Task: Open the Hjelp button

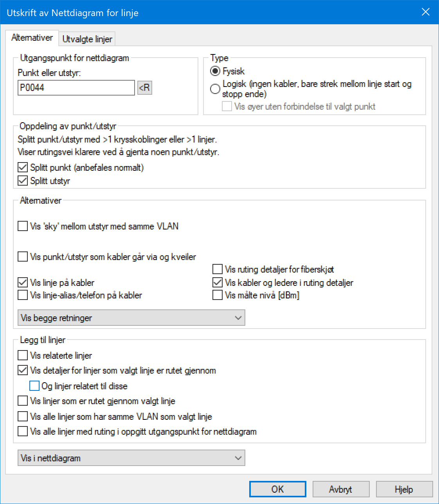Action: [404, 489]
